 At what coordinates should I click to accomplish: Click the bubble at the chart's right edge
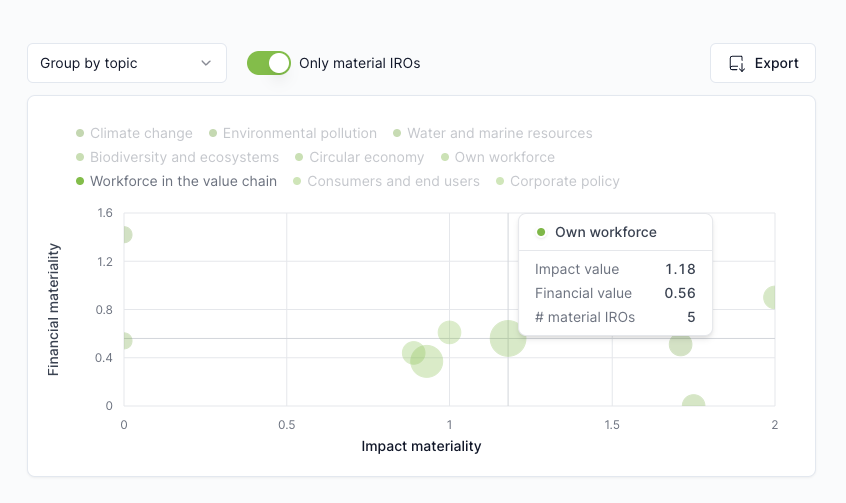click(x=770, y=297)
